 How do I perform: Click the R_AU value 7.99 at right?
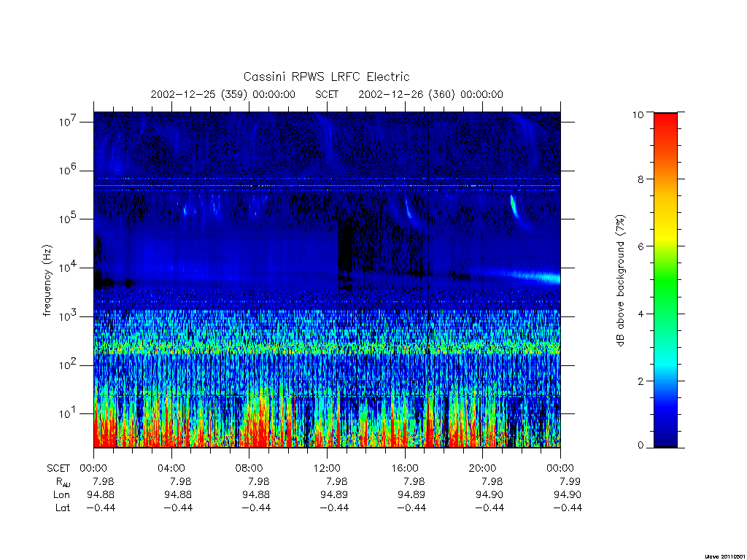tap(570, 481)
